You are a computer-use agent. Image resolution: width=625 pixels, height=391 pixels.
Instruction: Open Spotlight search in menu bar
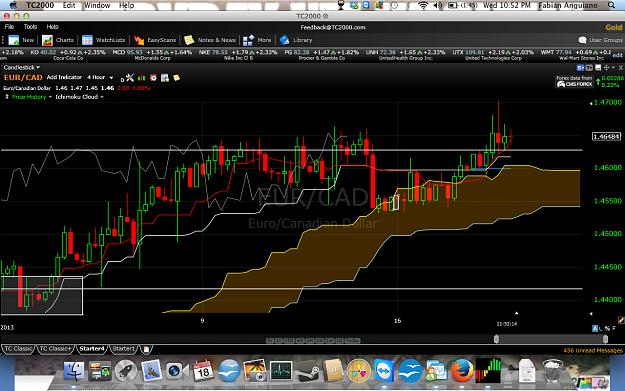(x=611, y=5)
